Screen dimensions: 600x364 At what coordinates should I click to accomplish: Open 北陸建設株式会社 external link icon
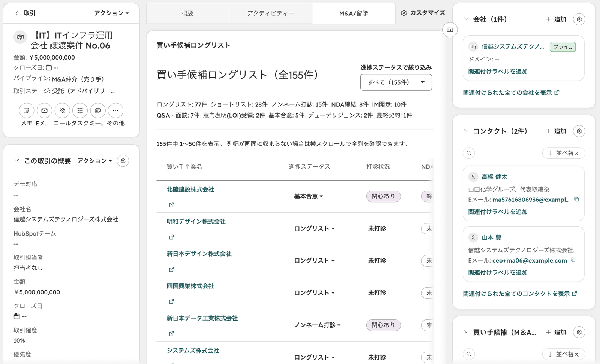click(x=171, y=205)
